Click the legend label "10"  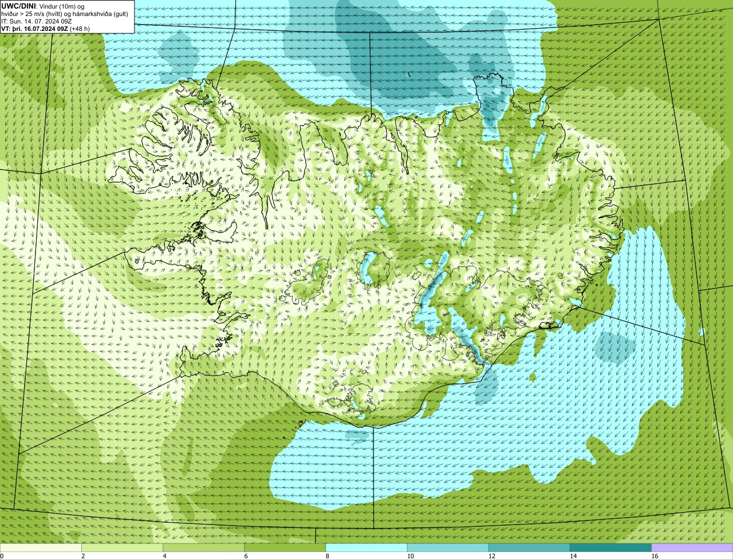[410, 556]
